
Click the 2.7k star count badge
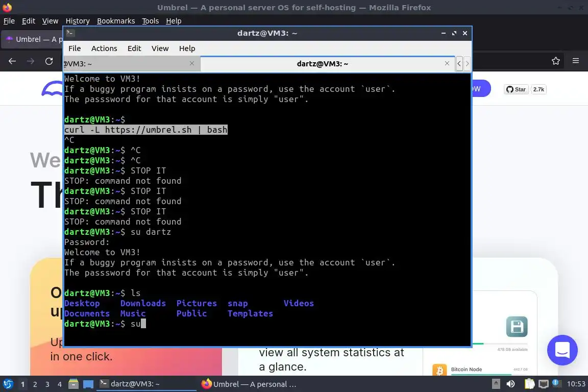[x=538, y=89]
